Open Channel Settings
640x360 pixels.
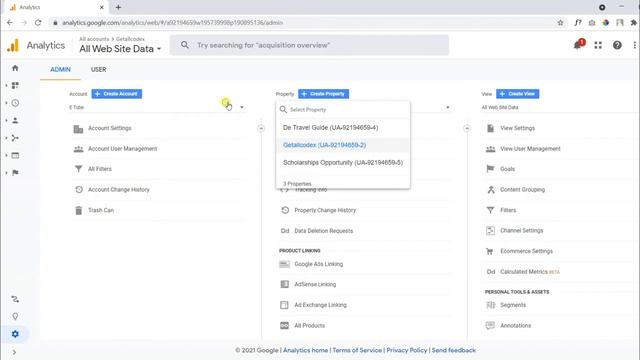click(x=522, y=231)
